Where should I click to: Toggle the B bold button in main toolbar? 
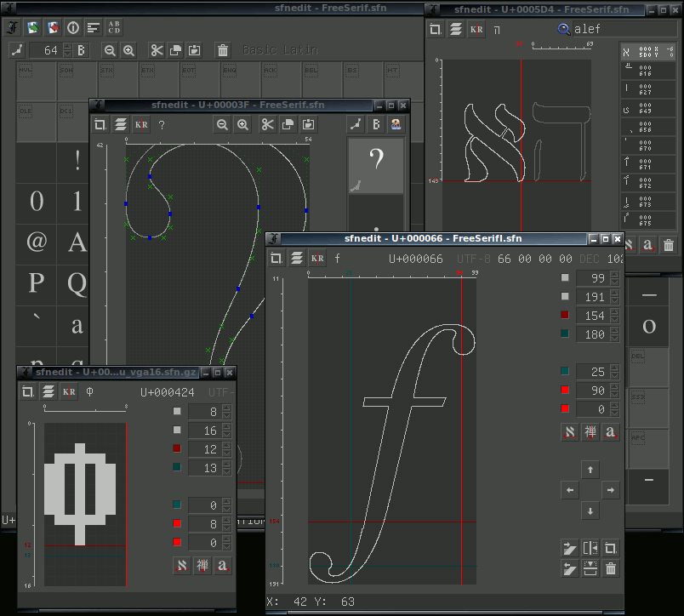81,50
